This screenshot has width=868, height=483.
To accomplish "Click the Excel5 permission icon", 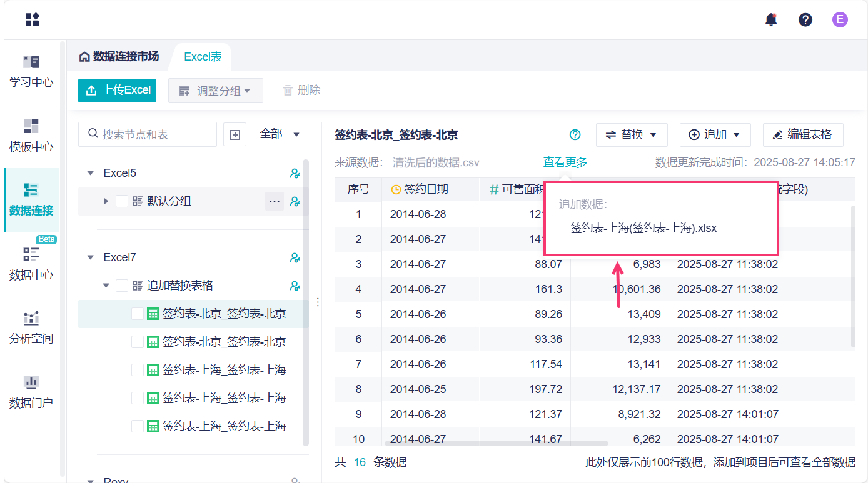I will [295, 173].
